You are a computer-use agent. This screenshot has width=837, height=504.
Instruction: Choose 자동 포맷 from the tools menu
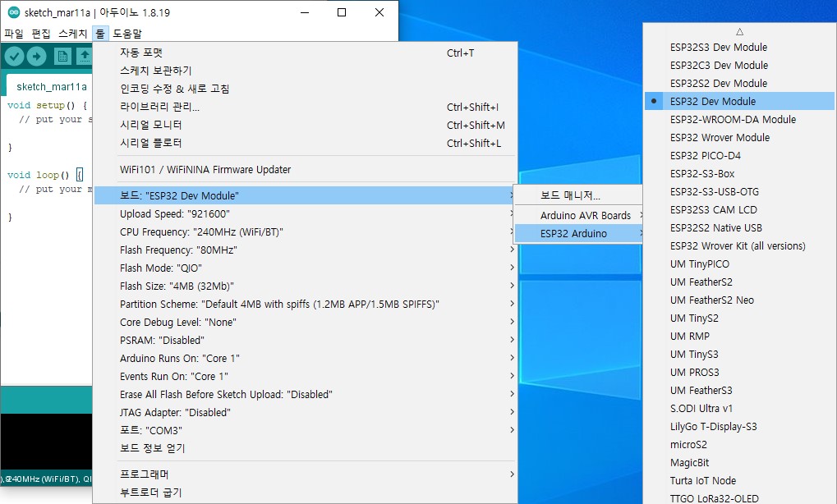(x=305, y=53)
